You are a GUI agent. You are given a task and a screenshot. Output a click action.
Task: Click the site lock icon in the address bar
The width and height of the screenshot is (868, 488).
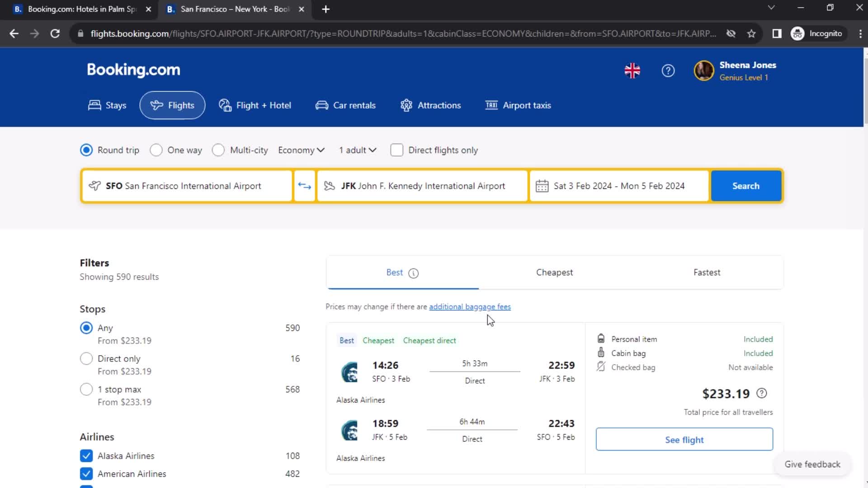[80, 33]
